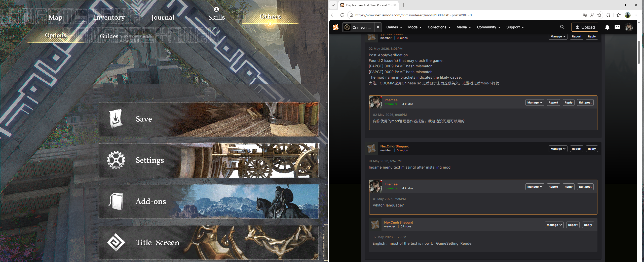Close the Display Item And Steal Price tab
Screen dimensions: 644x262
pyautogui.click(x=395, y=5)
